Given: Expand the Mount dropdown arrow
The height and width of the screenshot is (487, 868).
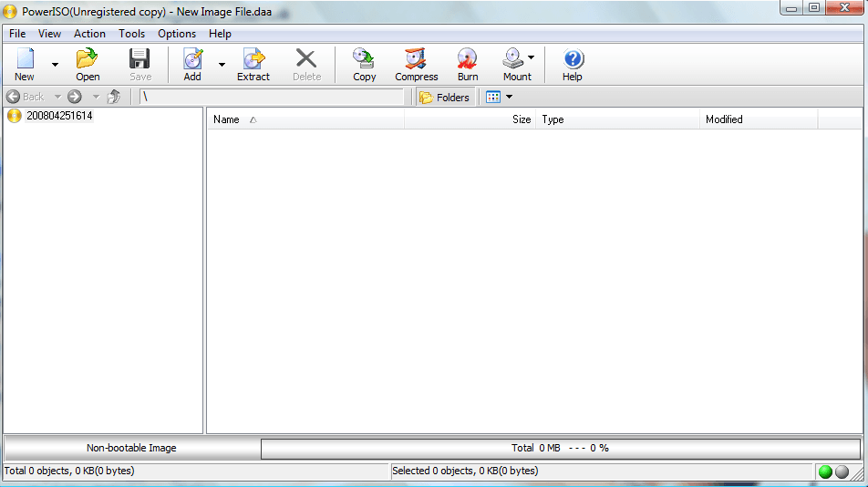Looking at the screenshot, I should (x=532, y=57).
